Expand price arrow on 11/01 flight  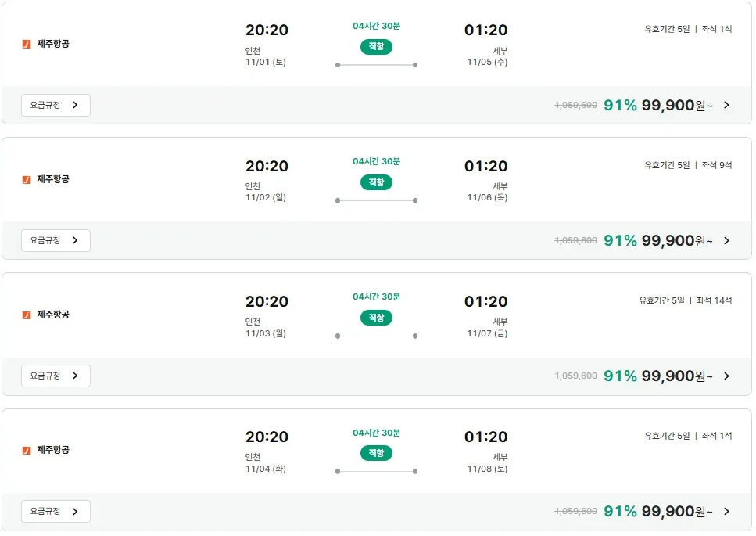pyautogui.click(x=726, y=105)
